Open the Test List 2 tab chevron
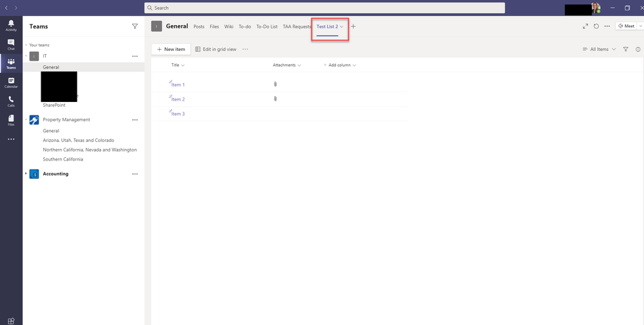The width and height of the screenshot is (644, 325). coord(342,26)
